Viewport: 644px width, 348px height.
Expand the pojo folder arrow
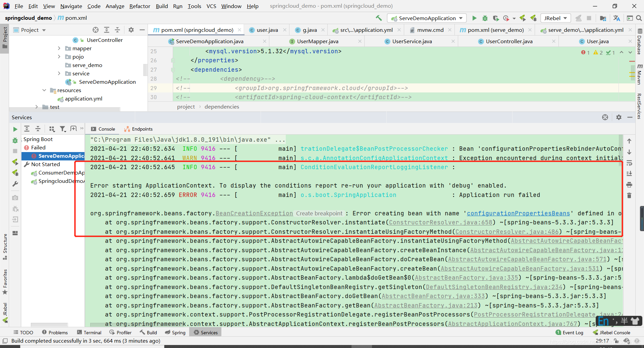59,57
